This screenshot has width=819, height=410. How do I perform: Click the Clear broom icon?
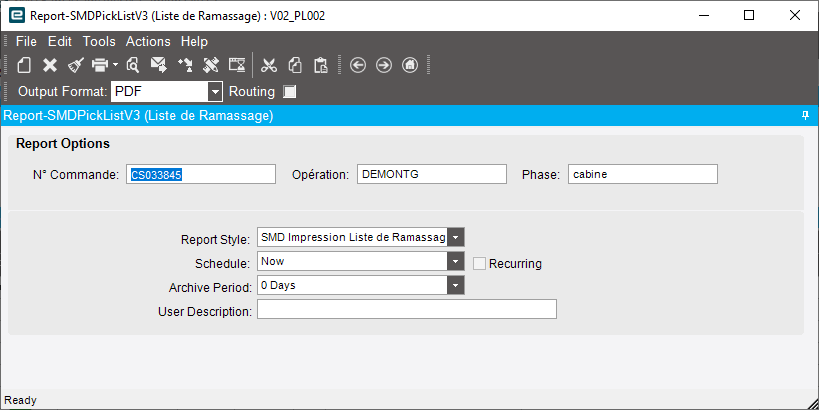tap(76, 65)
